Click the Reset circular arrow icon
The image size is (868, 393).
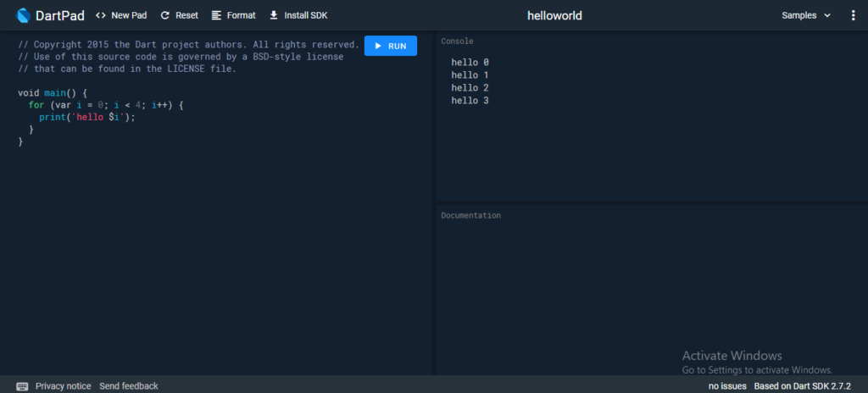165,15
